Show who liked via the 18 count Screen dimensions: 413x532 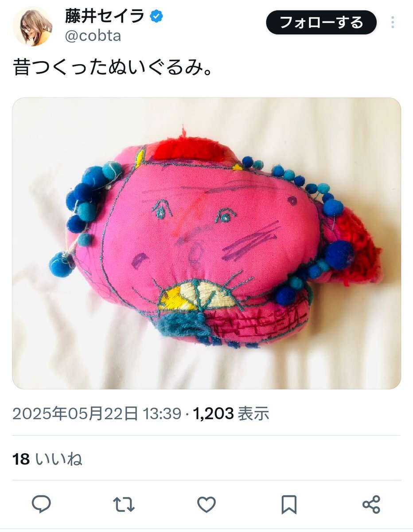(x=21, y=459)
